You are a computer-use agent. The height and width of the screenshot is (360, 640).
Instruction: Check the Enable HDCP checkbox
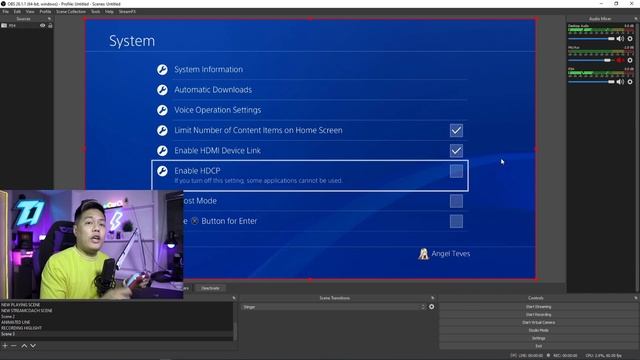456,171
